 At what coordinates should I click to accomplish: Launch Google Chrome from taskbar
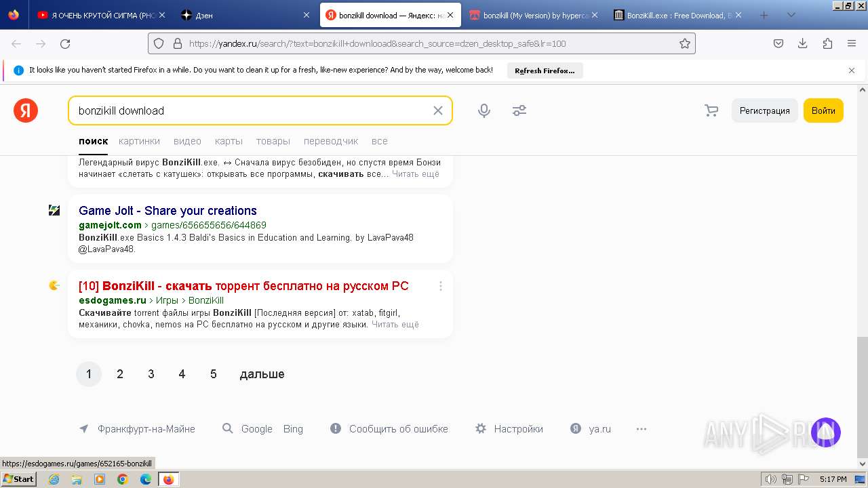coord(122,479)
